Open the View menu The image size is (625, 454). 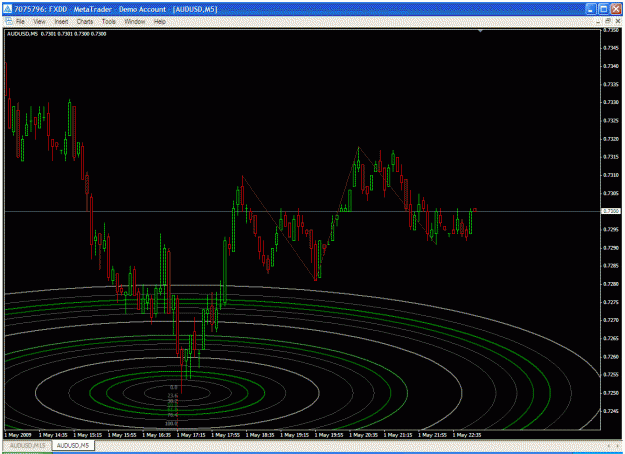click(x=39, y=22)
